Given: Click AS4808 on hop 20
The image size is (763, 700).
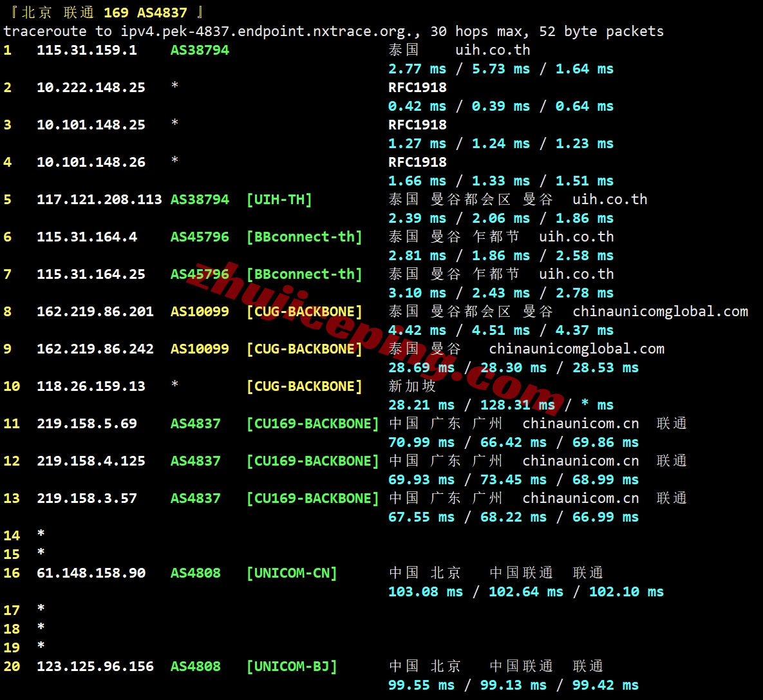Looking at the screenshot, I should tap(196, 667).
